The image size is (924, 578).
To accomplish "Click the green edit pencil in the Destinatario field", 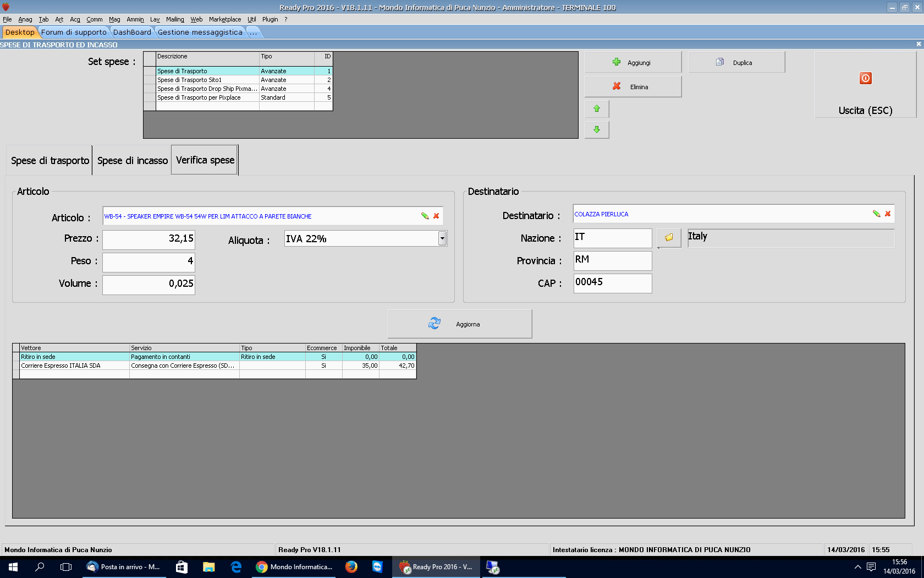I will pyautogui.click(x=877, y=214).
